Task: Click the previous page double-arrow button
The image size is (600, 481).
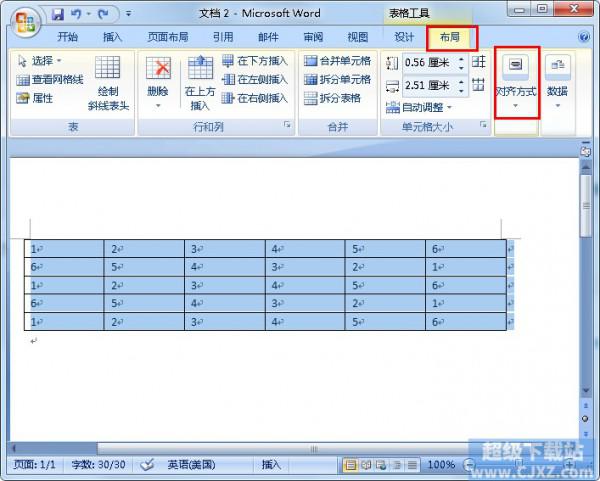Action: pos(585,405)
